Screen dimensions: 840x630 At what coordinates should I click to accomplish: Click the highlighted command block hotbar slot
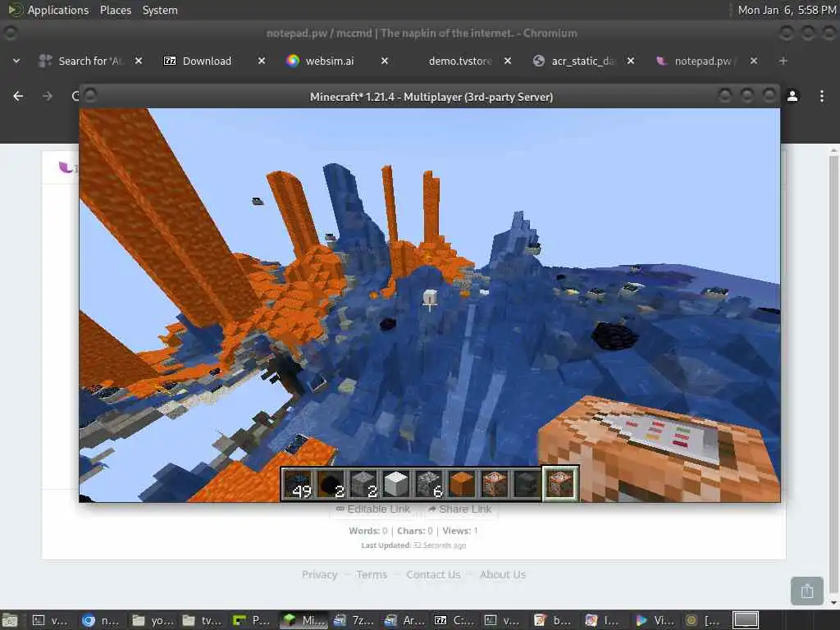[560, 484]
